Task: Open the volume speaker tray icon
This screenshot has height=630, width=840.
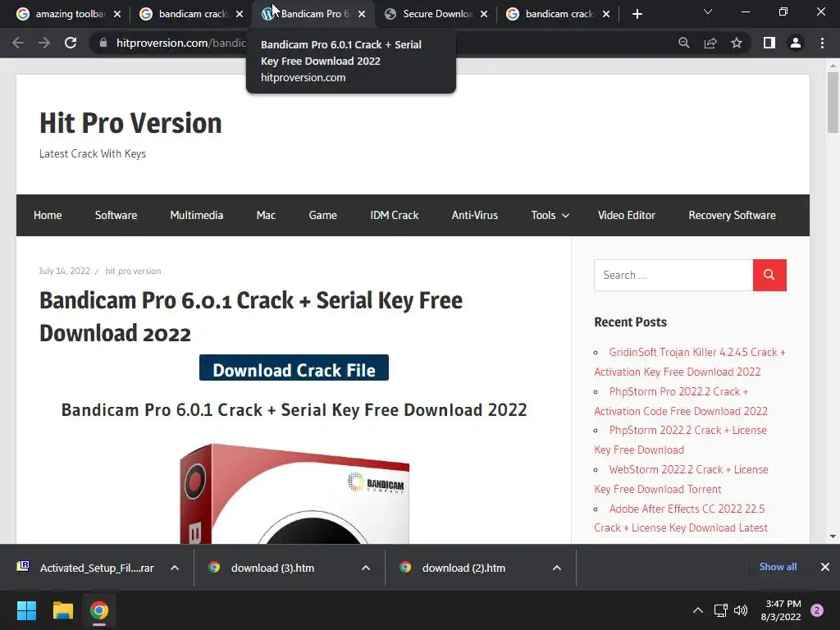Action: point(741,610)
